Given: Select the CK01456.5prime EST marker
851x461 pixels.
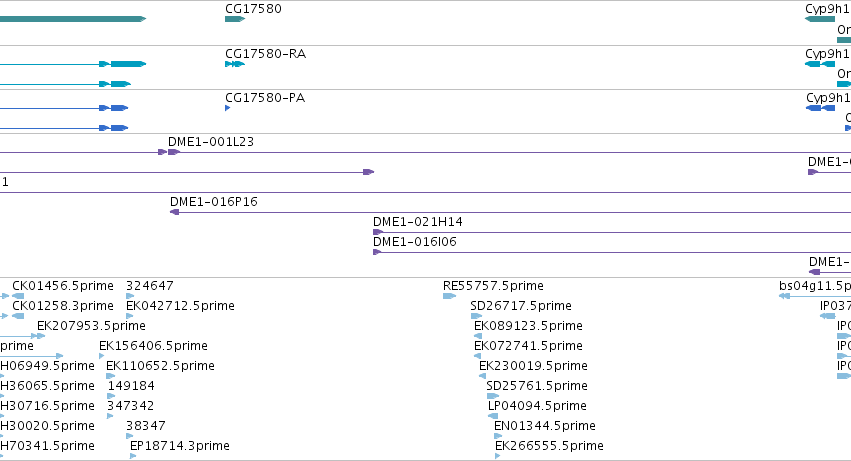Looking at the screenshot, I should pos(18,296).
